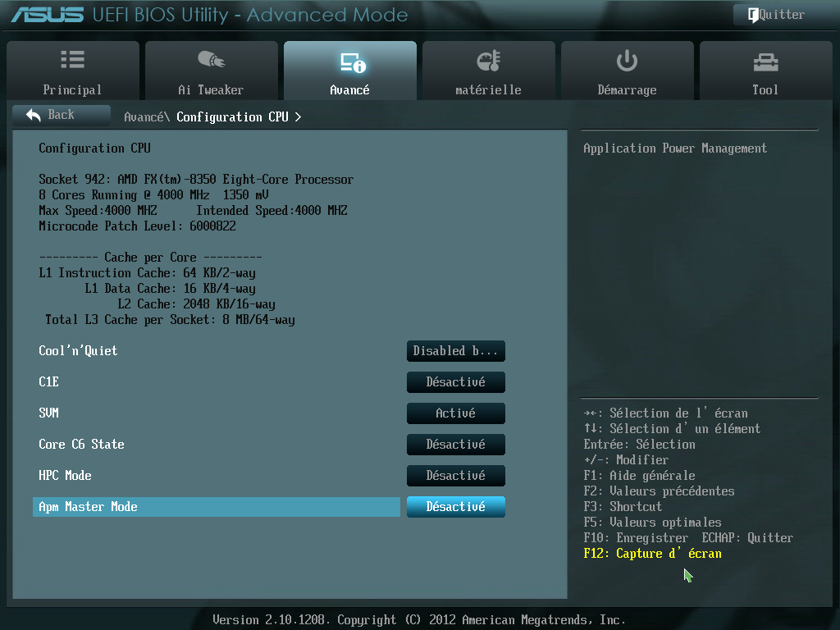Open the SVM Activé dropdown
This screenshot has height=630, width=840.
pos(456,413)
